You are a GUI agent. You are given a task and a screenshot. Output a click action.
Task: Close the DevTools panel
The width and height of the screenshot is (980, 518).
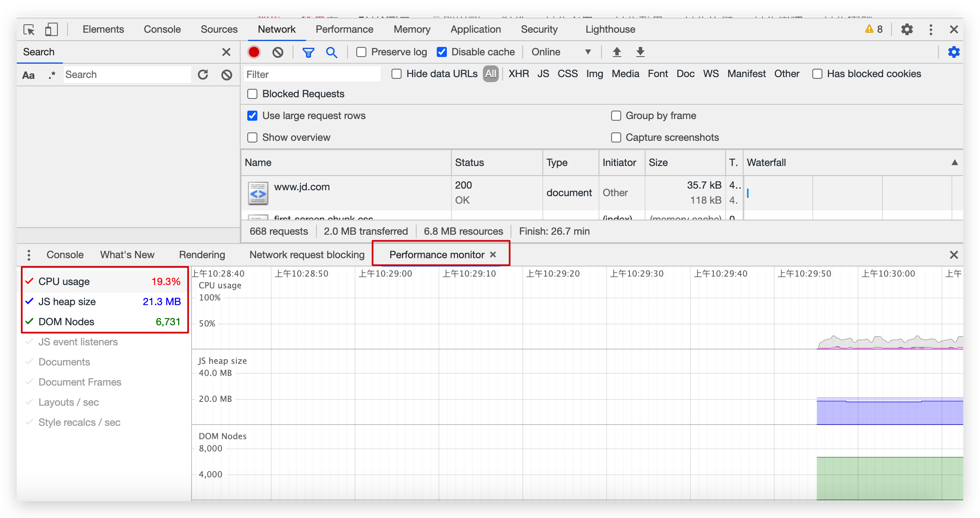tap(954, 29)
